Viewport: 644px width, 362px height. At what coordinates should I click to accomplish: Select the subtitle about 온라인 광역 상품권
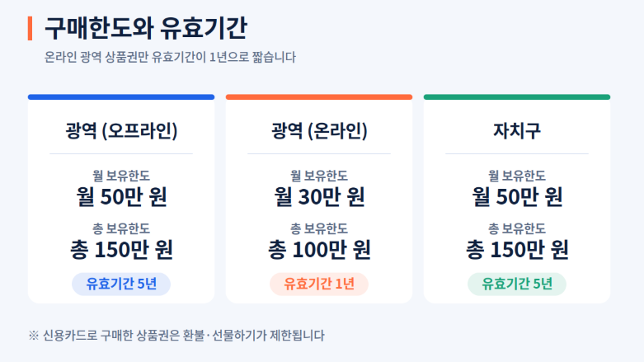pos(170,57)
